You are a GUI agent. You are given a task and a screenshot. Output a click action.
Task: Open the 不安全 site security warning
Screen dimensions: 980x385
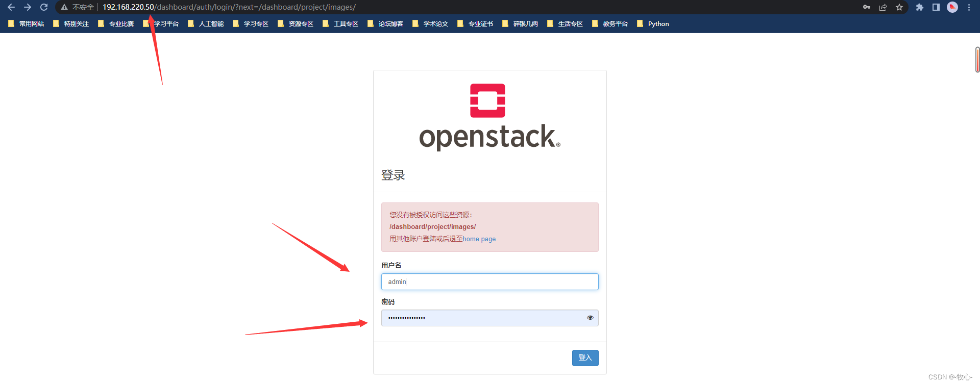78,7
